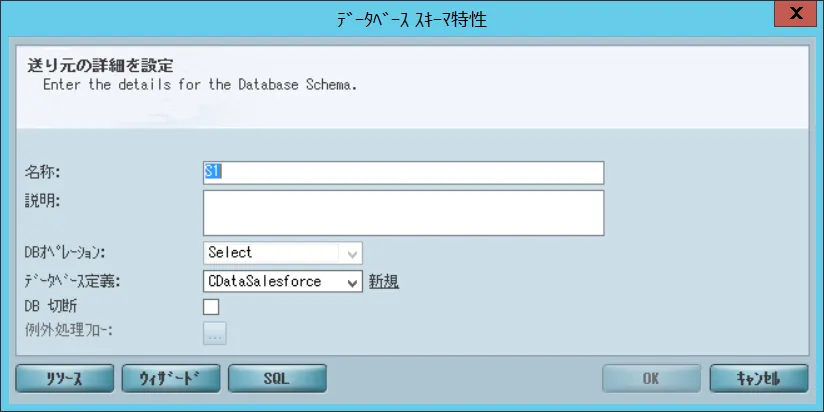Image resolution: width=824 pixels, height=412 pixels.
Task: Click the データベース スキーマ特性 title bar
Action: click(411, 18)
